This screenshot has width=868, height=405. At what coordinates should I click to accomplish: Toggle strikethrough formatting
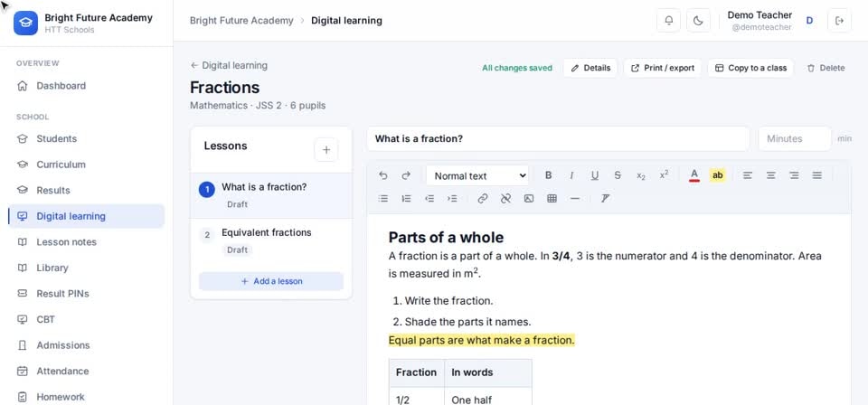(618, 175)
